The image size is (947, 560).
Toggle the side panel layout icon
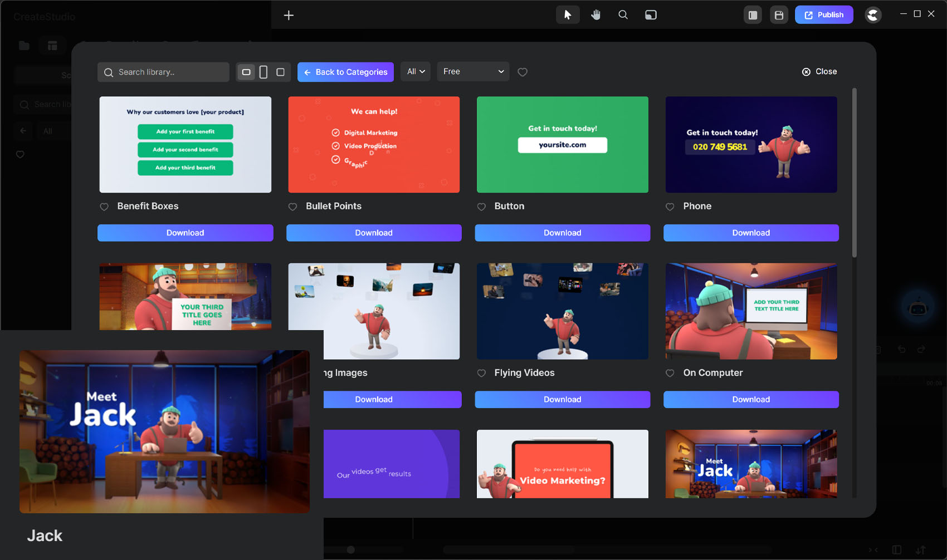pyautogui.click(x=753, y=15)
